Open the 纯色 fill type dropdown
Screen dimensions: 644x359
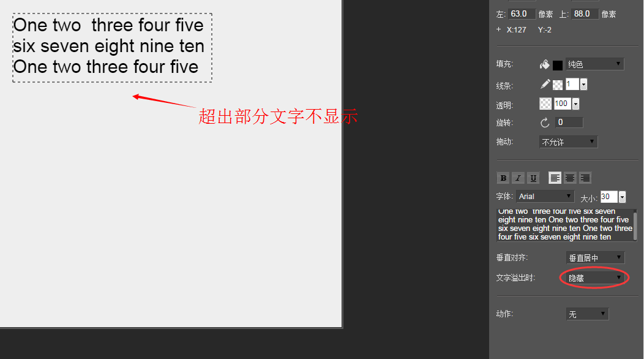594,64
